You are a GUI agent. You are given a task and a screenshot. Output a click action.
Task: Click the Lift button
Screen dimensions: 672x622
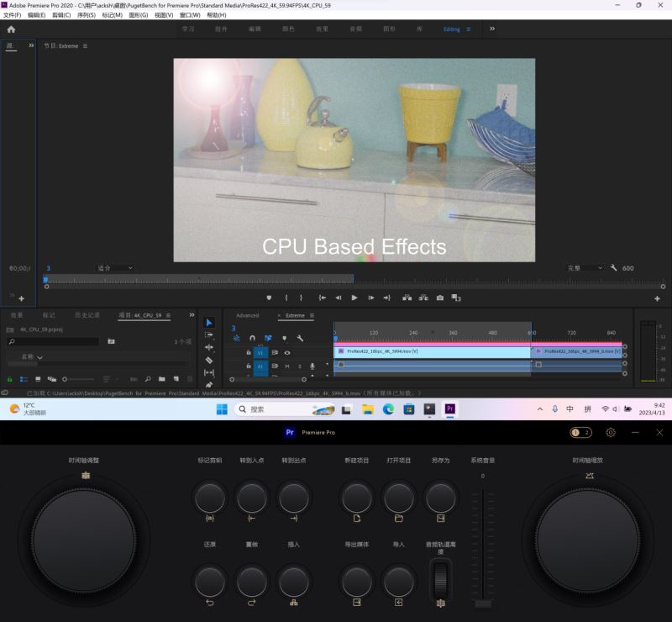[407, 298]
